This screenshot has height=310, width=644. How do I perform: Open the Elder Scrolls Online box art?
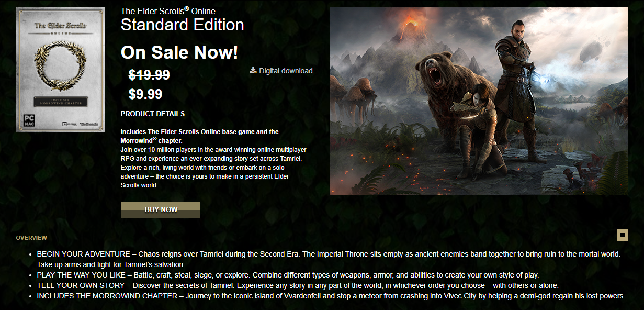[61, 70]
